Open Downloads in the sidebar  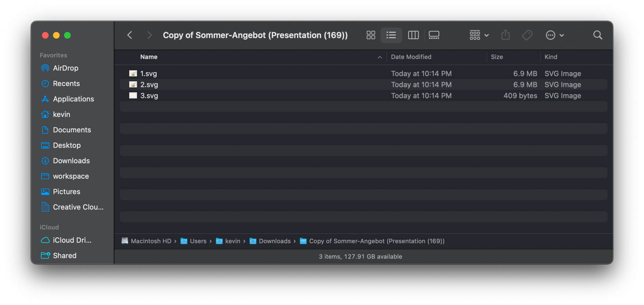click(x=71, y=160)
